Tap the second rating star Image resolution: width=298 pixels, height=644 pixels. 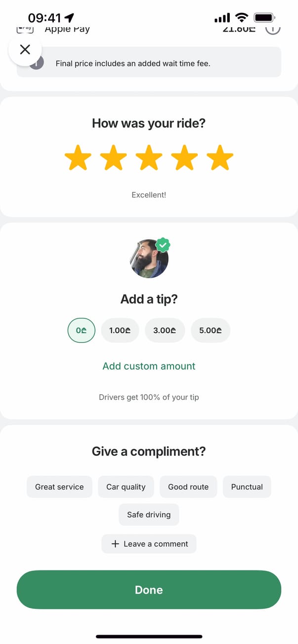coord(114,158)
